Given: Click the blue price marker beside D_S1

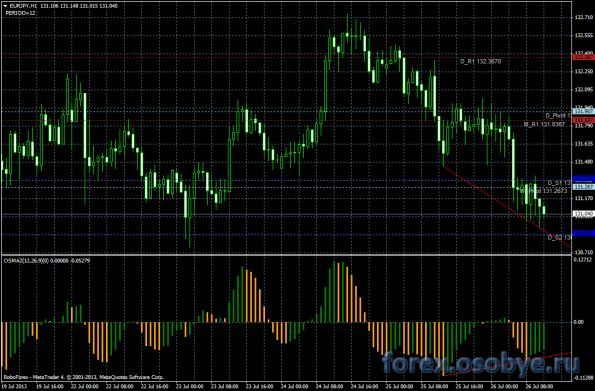Looking at the screenshot, I should pos(584,178).
